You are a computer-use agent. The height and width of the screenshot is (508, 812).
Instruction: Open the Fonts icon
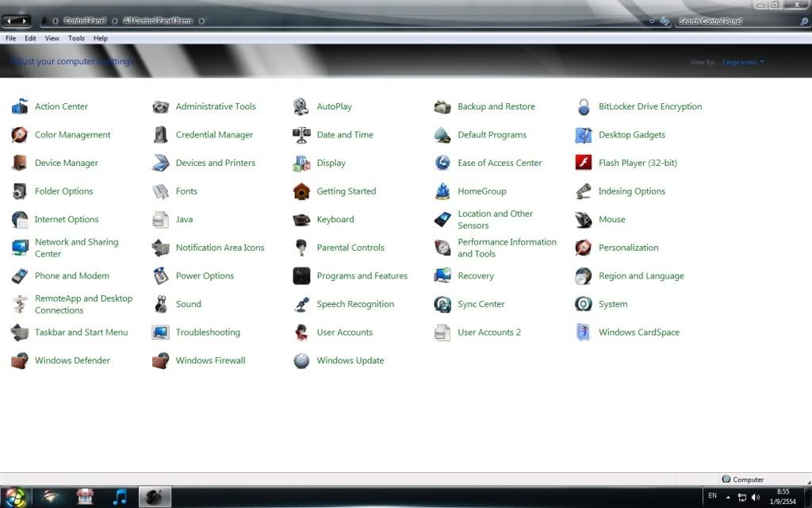pos(160,191)
